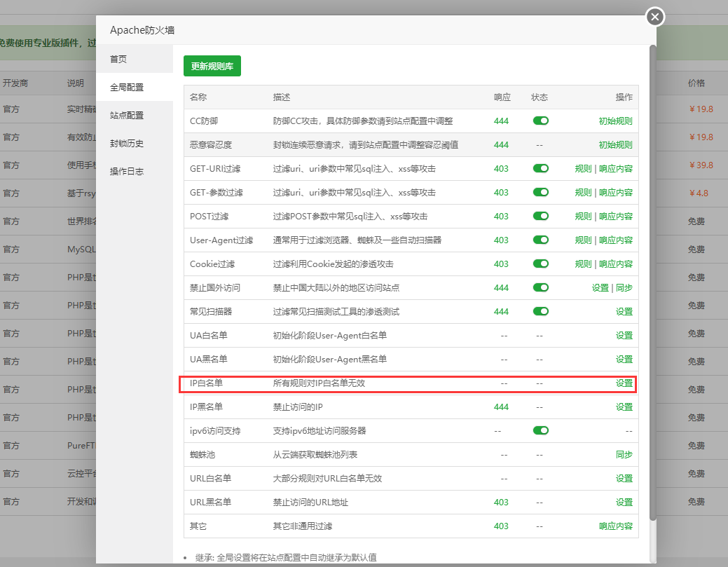Click 403 response code of URL黑名单
This screenshot has height=567, width=728.
pos(501,503)
